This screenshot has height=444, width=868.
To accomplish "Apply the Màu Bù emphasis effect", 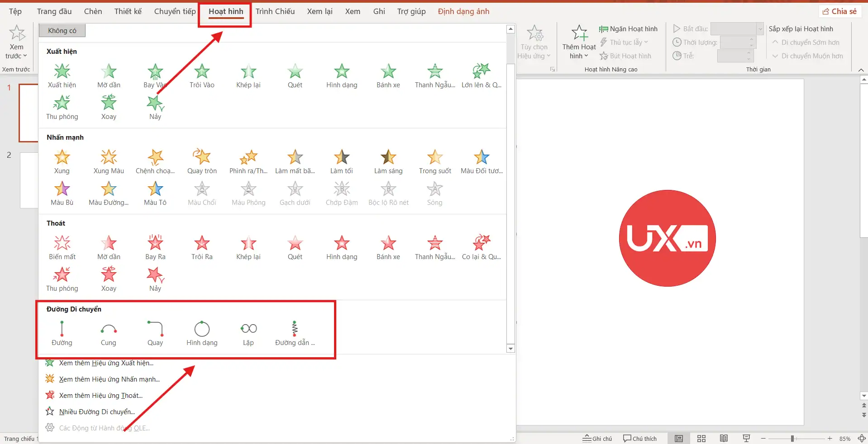I will 62,194.
